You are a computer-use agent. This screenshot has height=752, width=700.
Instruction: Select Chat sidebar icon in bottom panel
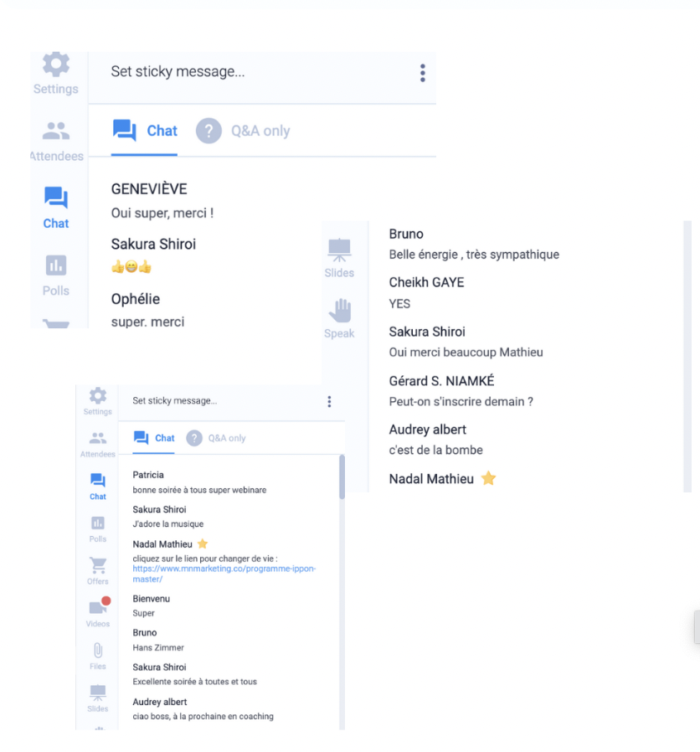coord(98,480)
